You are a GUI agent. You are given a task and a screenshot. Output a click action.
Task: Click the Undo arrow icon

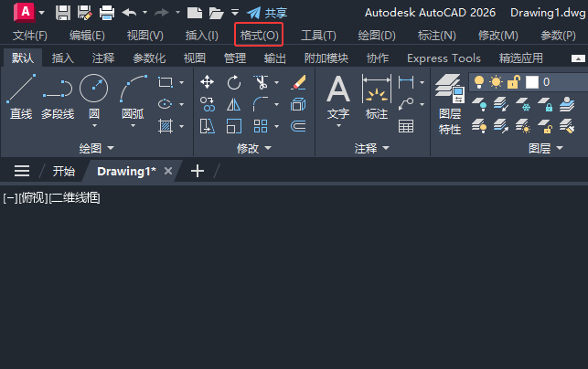129,13
